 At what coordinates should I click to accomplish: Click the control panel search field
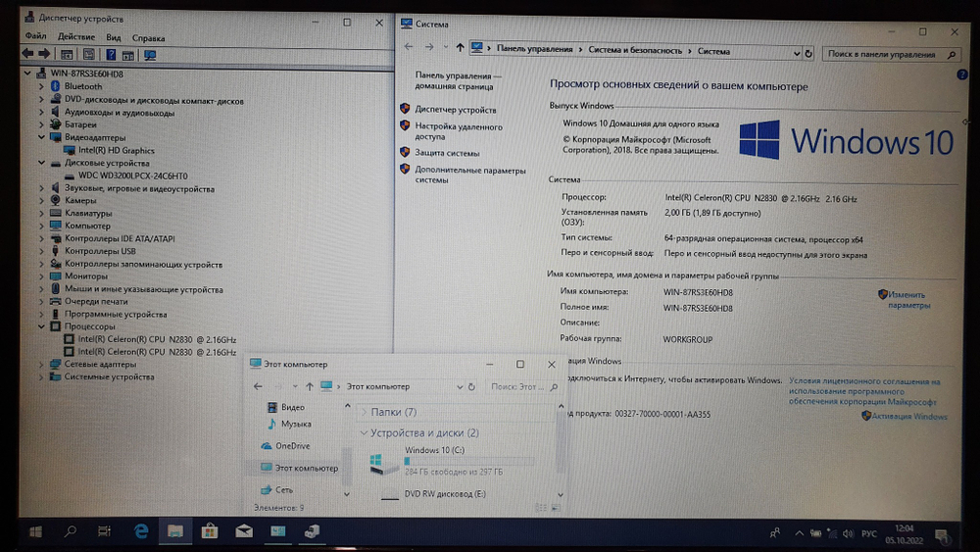point(891,54)
